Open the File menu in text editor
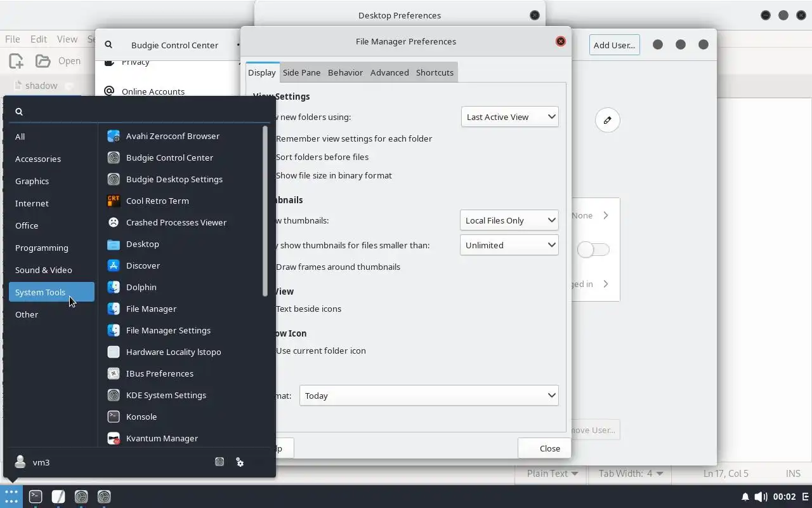 point(13,39)
